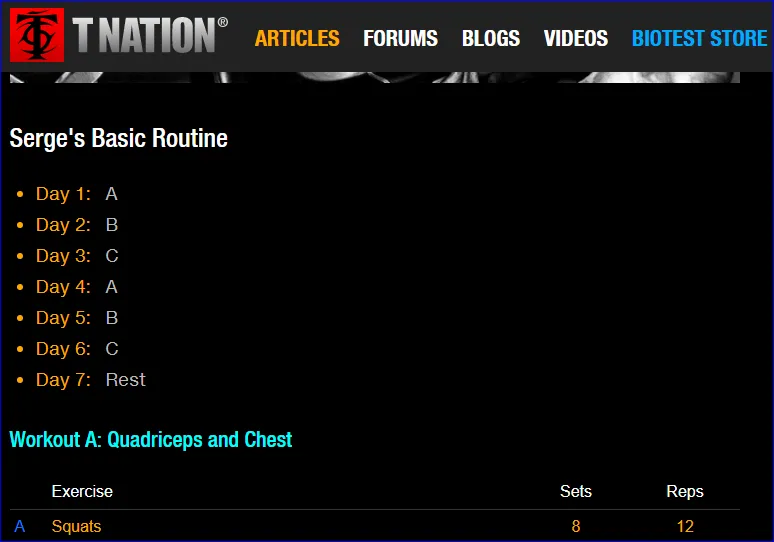The image size is (774, 542).
Task: Click the sets value 8 for Squats
Action: coord(576,527)
